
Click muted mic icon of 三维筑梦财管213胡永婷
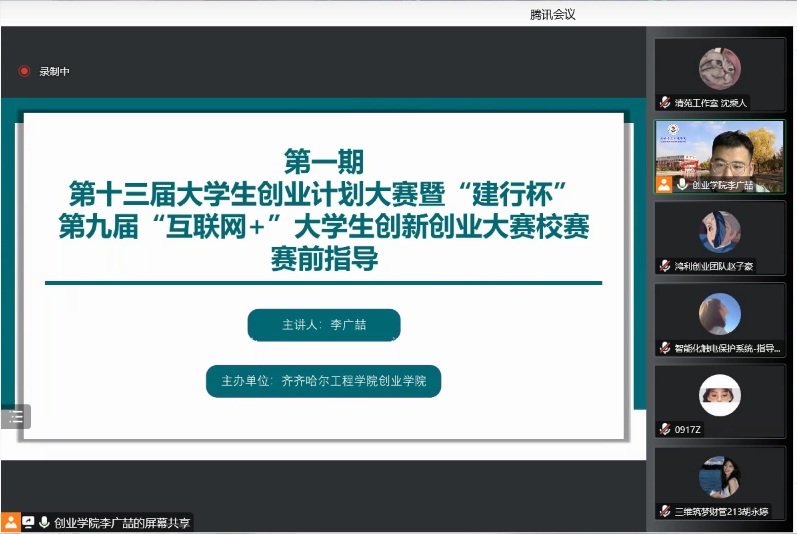point(664,511)
